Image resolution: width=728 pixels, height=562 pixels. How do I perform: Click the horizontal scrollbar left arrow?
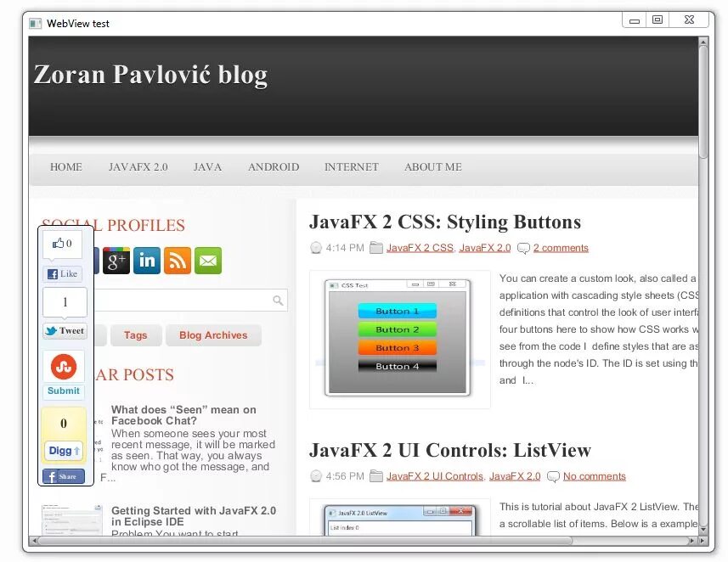tap(33, 541)
